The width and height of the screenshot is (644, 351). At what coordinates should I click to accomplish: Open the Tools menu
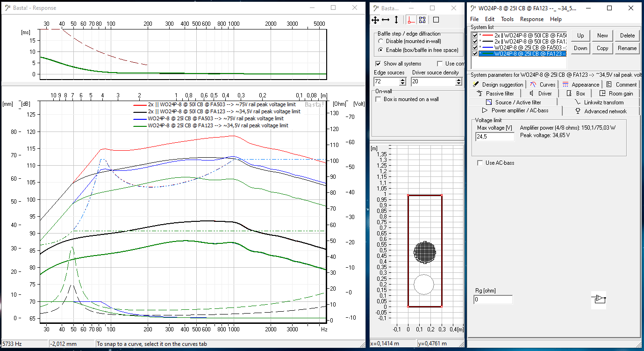click(x=507, y=19)
